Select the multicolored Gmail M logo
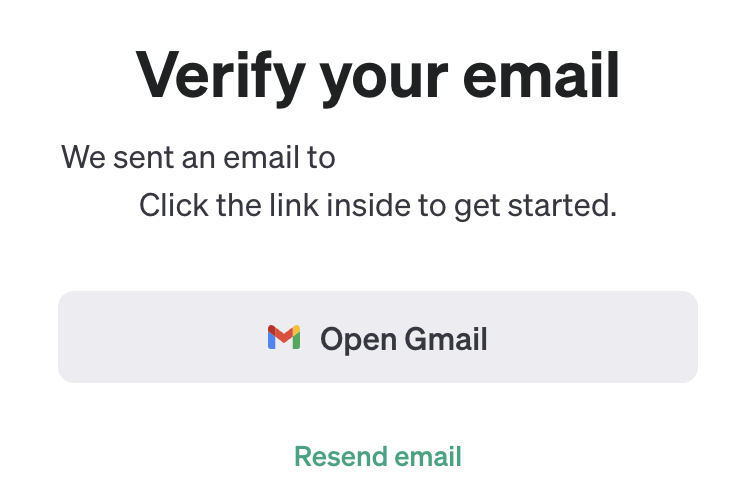 pyautogui.click(x=284, y=337)
